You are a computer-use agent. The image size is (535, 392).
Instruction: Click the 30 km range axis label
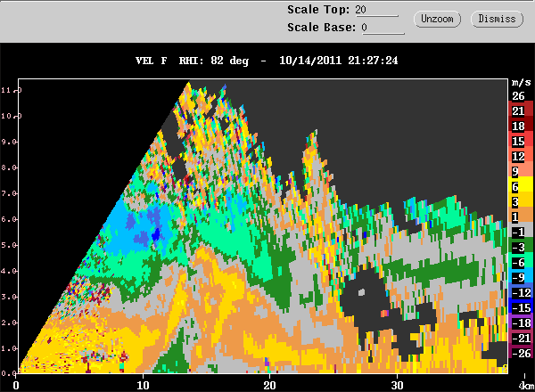click(397, 385)
